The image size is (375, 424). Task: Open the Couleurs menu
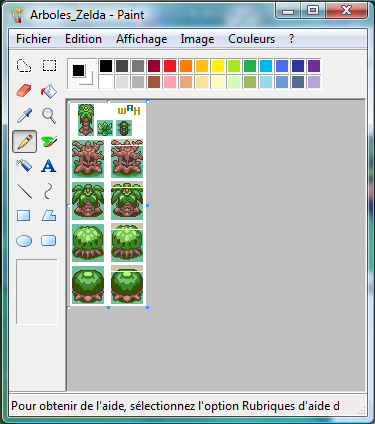click(251, 39)
